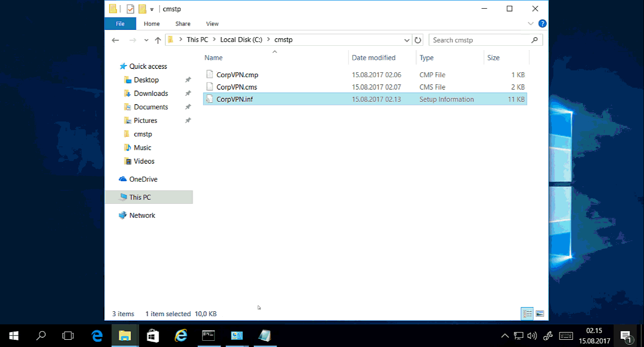
Task: Open Microsoft Edge from the taskbar
Action: pos(97,335)
